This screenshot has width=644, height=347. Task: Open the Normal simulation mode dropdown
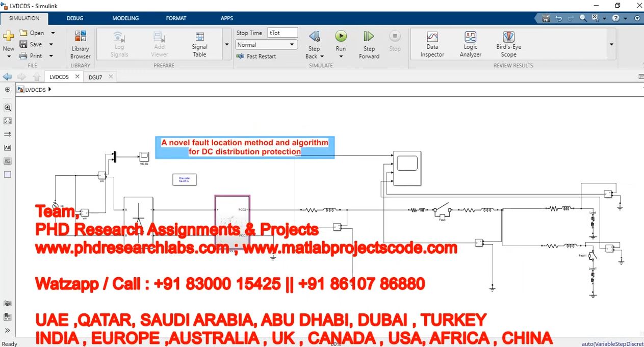pyautogui.click(x=267, y=45)
